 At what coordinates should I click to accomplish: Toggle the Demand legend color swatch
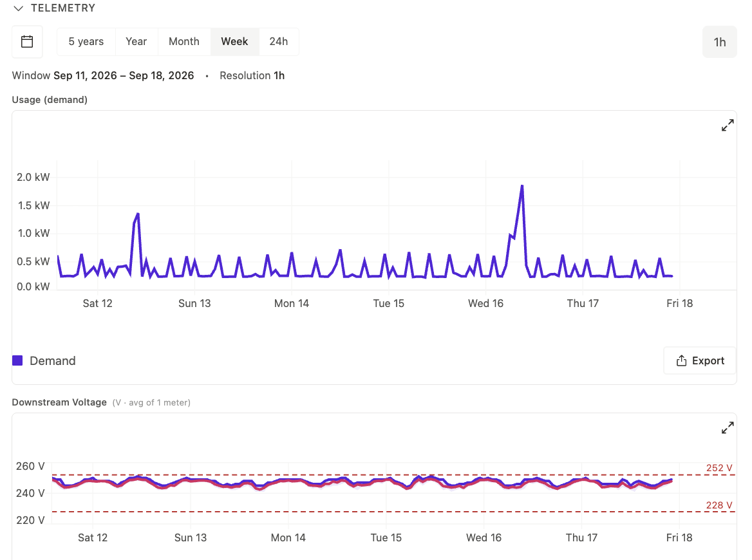[17, 360]
